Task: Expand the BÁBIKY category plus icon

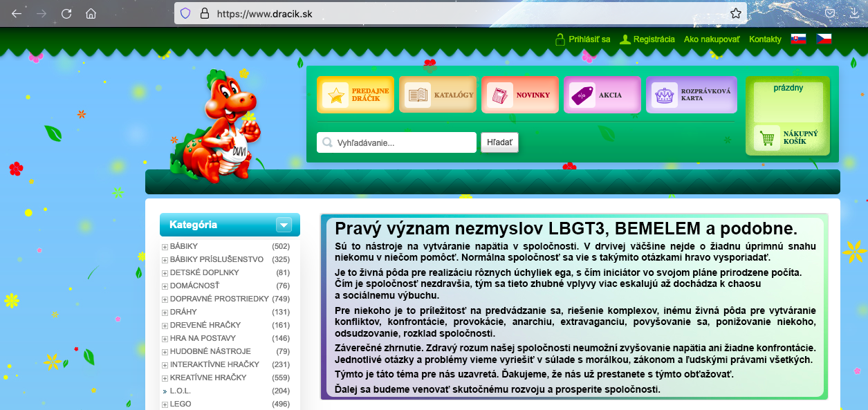Action: click(x=165, y=247)
